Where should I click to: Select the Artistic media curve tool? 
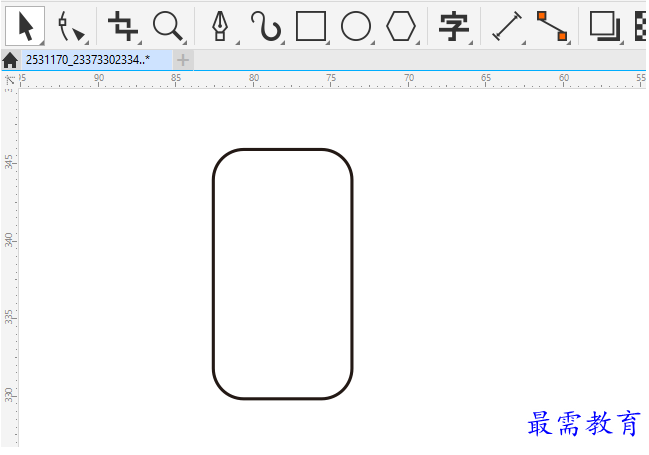266,26
